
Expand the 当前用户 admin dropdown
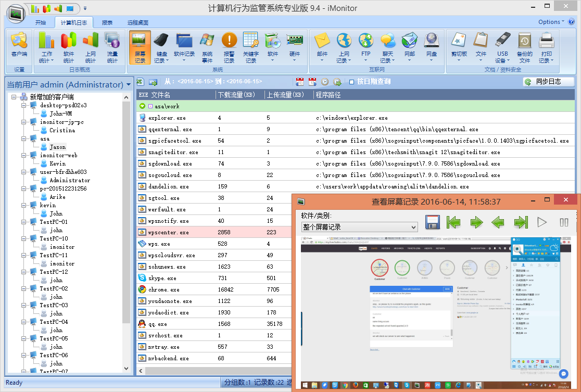coord(128,85)
